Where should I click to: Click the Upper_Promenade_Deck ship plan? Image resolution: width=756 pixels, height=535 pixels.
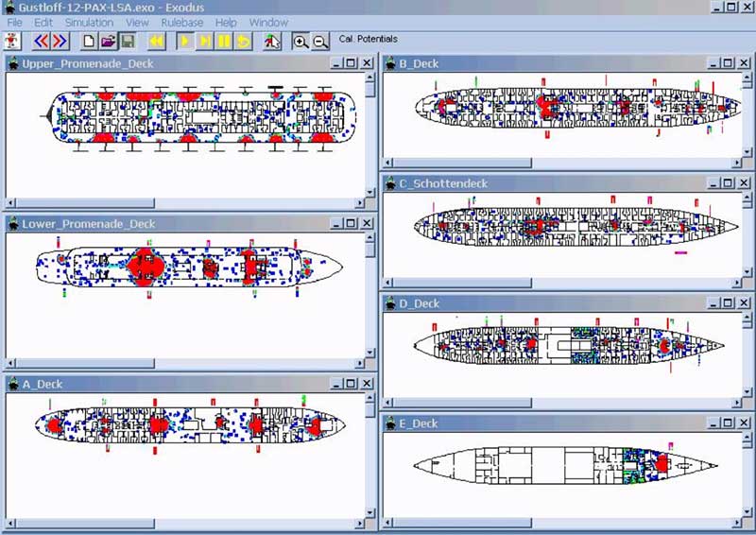[198, 118]
